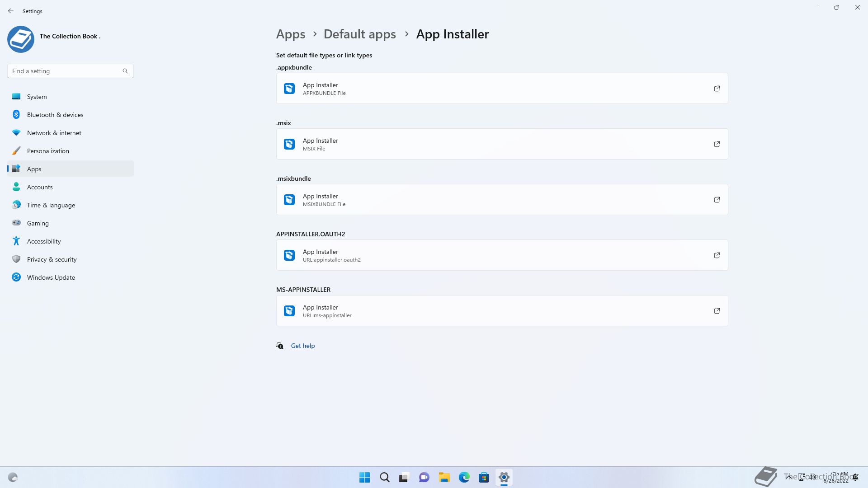Focus the Find a setting search box
The image size is (868, 488).
tap(70, 71)
